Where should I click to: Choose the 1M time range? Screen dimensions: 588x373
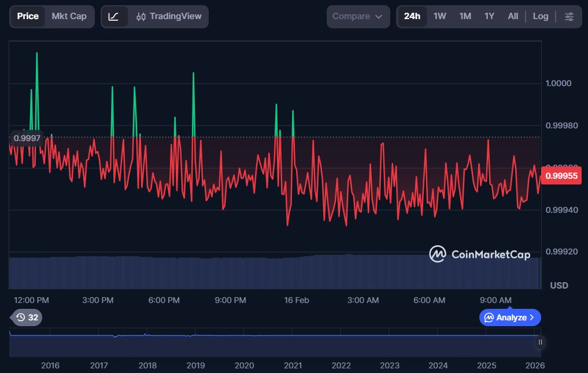click(465, 17)
